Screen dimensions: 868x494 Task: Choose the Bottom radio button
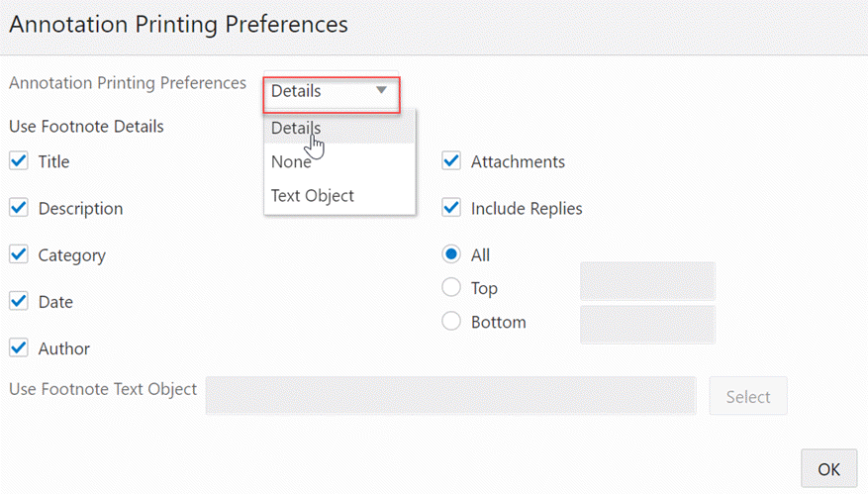coord(451,322)
